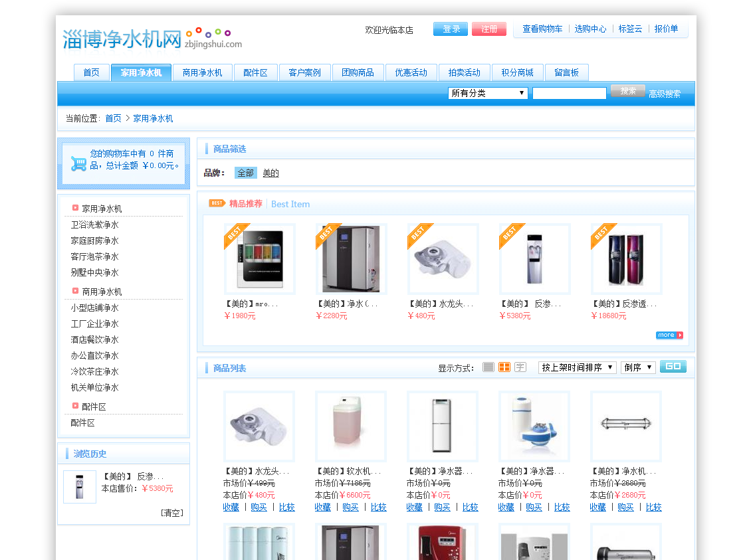Go to 首页 navigation tab
Viewport: 753px width, 560px height.
91,72
